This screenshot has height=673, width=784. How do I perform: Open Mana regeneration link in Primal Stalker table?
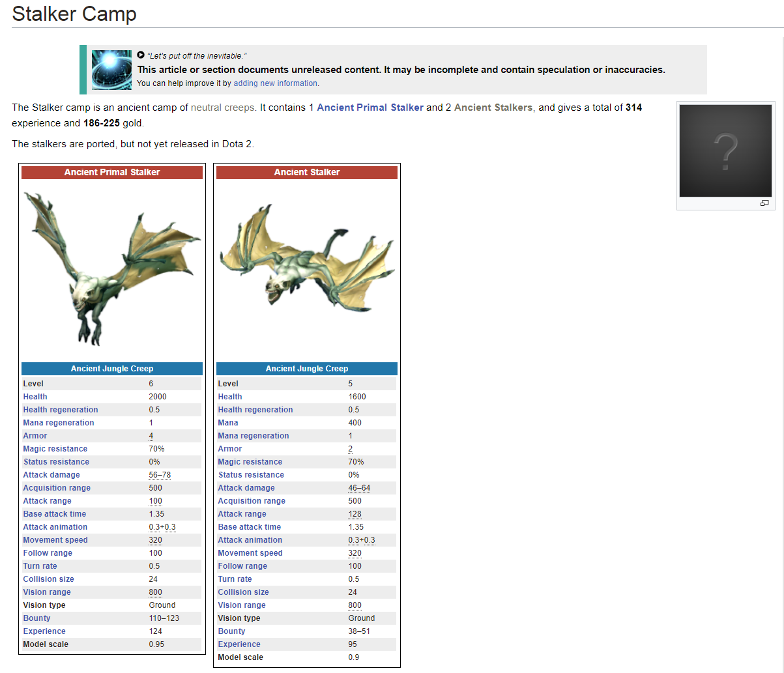[x=59, y=423]
